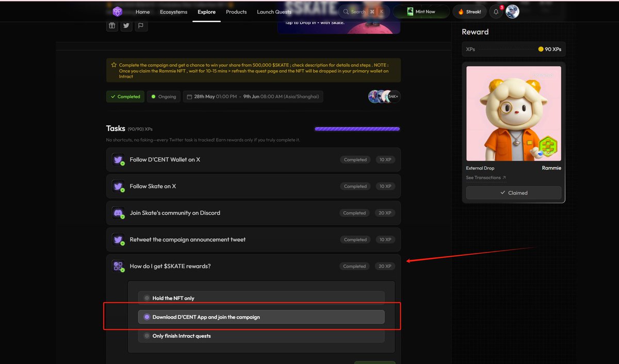Image resolution: width=619 pixels, height=364 pixels.
Task: Share the quest via the Twitter bird icon
Action: [126, 25]
